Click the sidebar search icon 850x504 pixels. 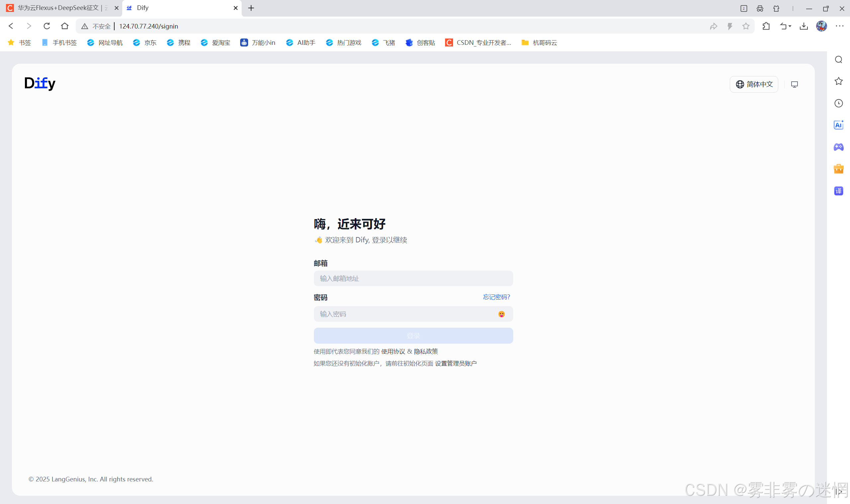click(x=838, y=60)
